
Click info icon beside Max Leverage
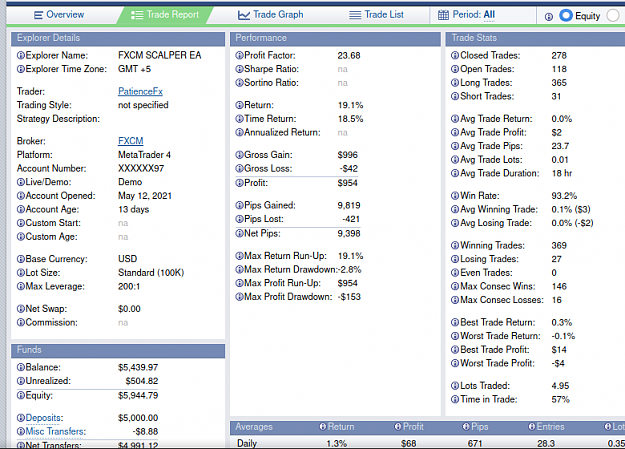pos(21,286)
